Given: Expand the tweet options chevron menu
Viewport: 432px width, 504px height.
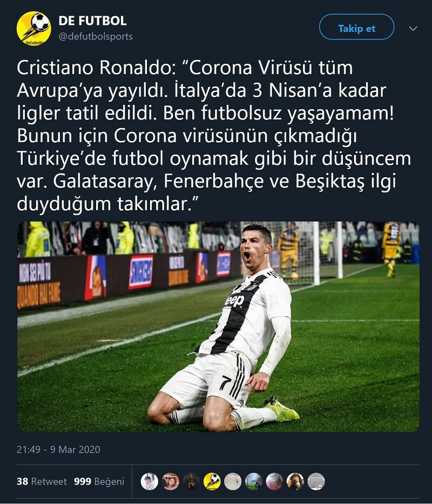Looking at the screenshot, I should pyautogui.click(x=413, y=28).
